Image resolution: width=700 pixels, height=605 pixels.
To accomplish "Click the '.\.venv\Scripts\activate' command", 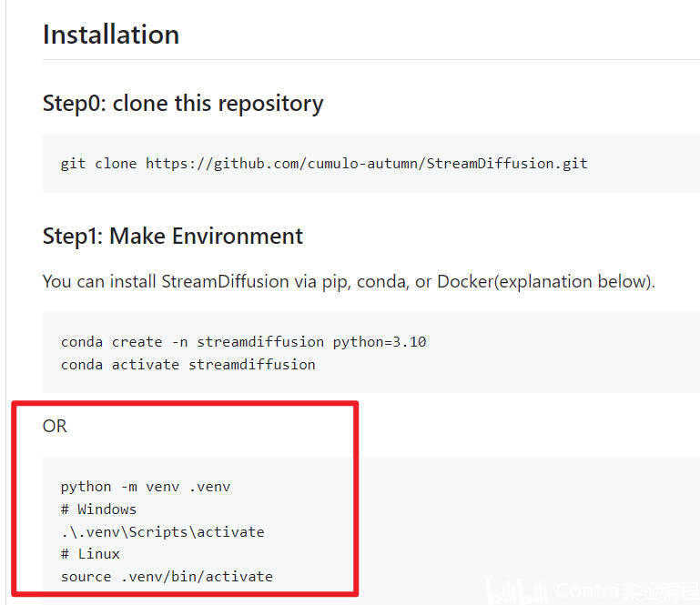I will 162,531.
